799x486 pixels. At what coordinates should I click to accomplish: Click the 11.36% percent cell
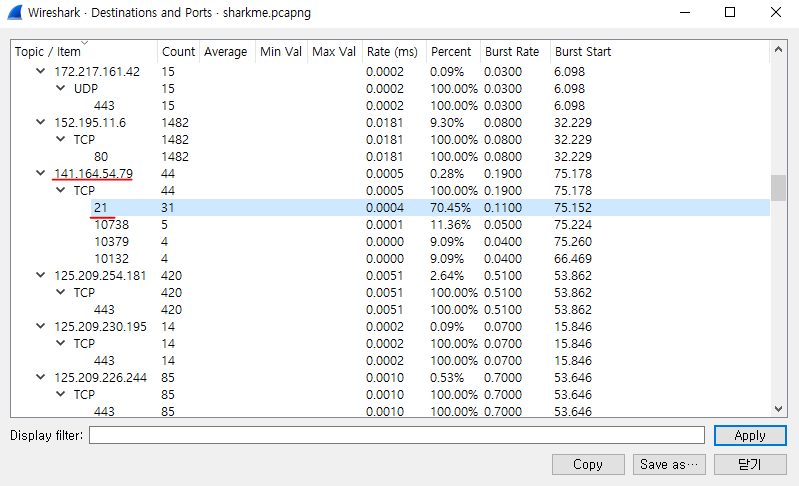pos(450,224)
